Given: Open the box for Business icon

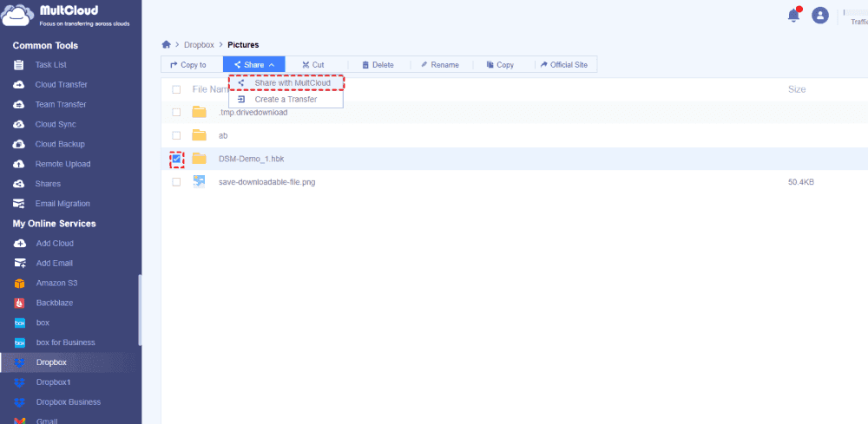Looking at the screenshot, I should click(x=19, y=342).
